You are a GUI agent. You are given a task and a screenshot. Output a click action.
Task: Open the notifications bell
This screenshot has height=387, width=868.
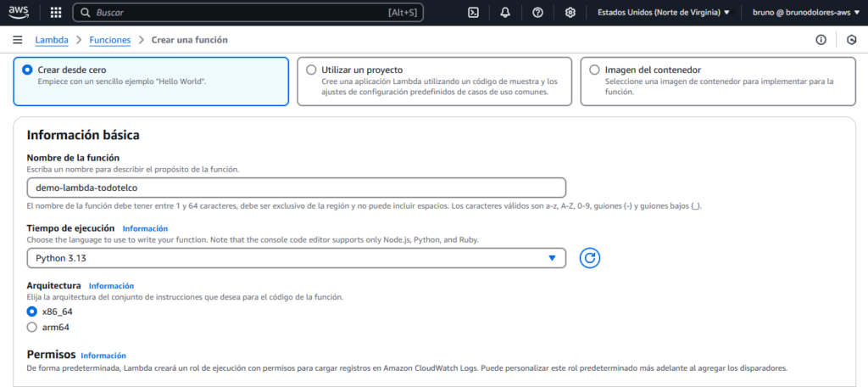pos(505,13)
